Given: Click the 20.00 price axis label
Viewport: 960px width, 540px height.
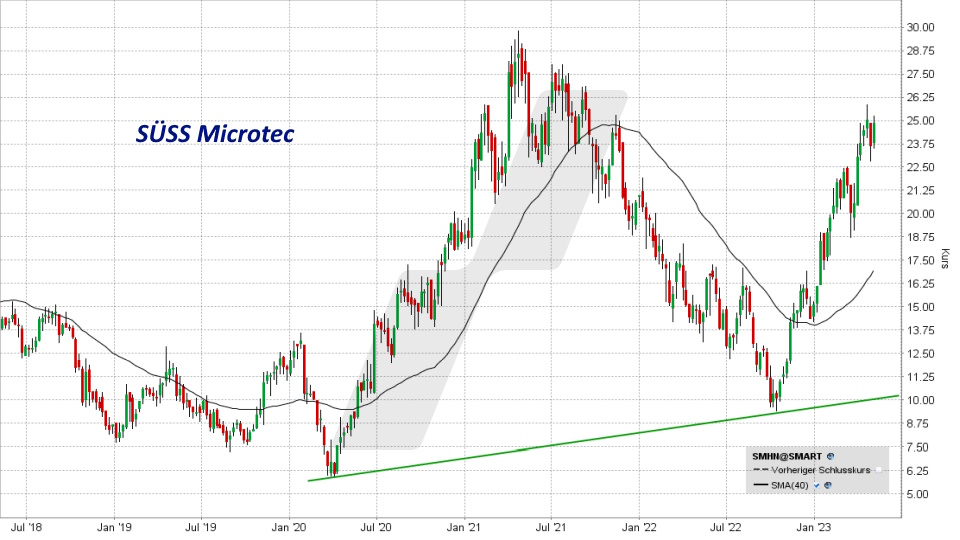Looking at the screenshot, I should coord(920,214).
